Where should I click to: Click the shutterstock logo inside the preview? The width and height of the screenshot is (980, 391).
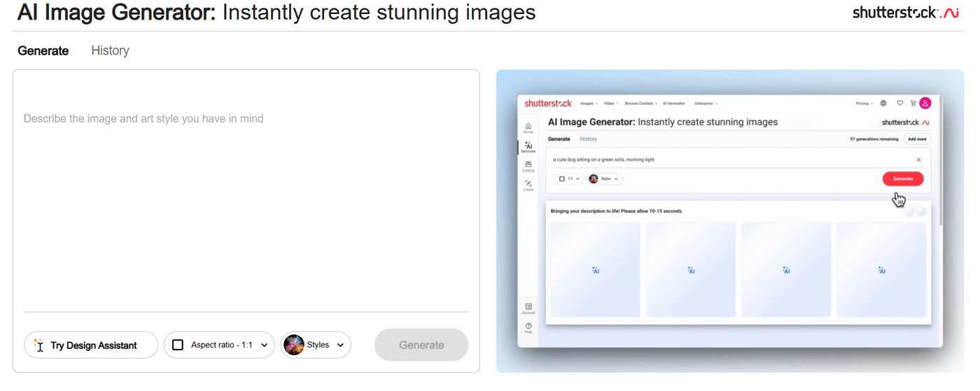point(548,103)
